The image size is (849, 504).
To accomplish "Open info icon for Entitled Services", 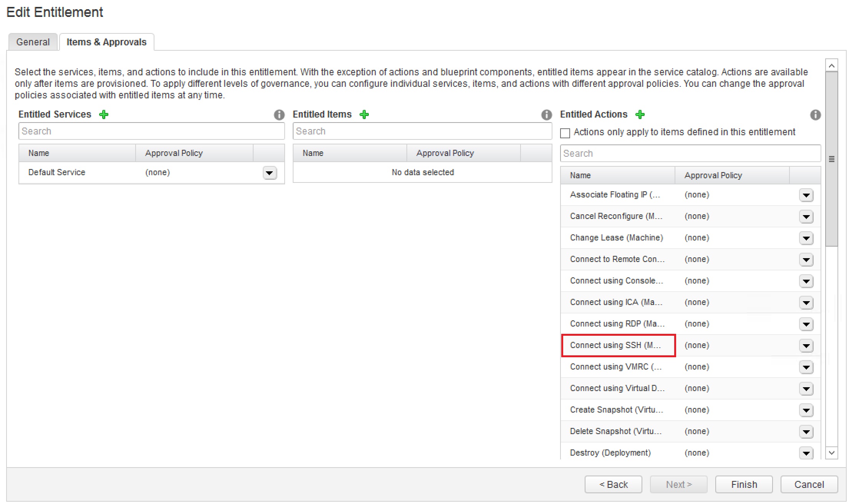I will 279,115.
